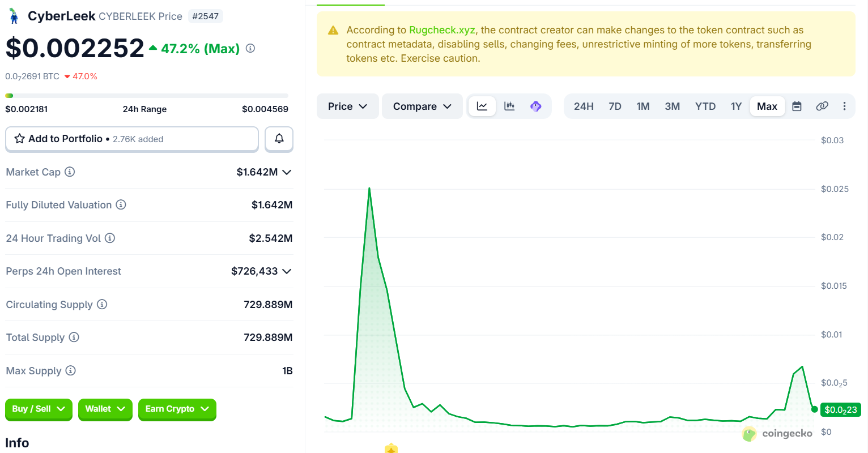Click the price chart peak near $0.025
Screen dimensions: 868x453
(x=369, y=189)
